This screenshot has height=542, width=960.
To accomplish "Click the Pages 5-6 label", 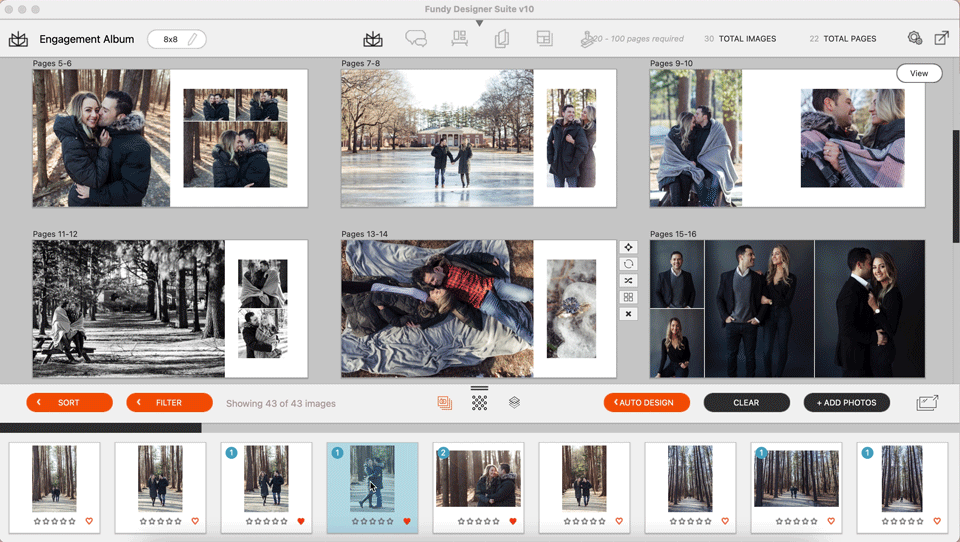I will (52, 63).
